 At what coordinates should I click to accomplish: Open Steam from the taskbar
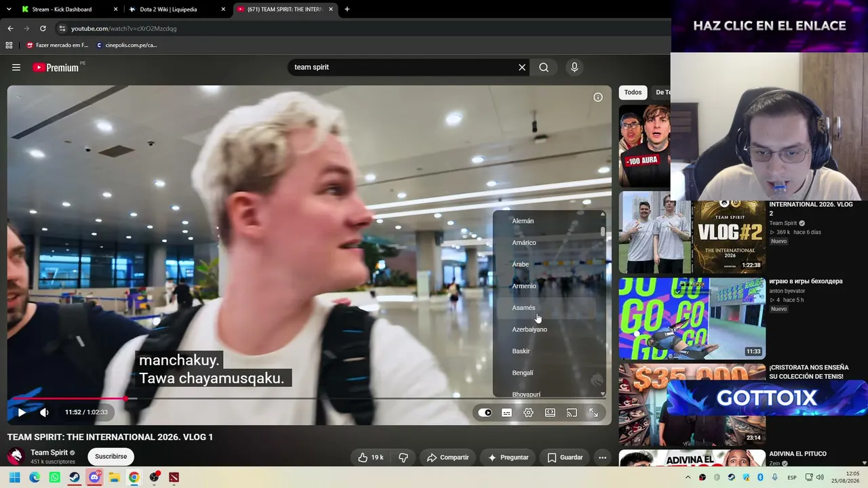[x=75, y=477]
